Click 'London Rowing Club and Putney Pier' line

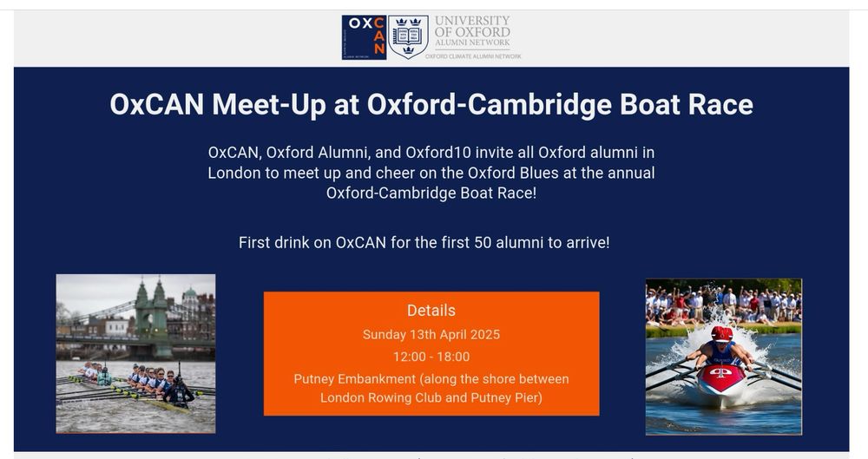coord(431,397)
